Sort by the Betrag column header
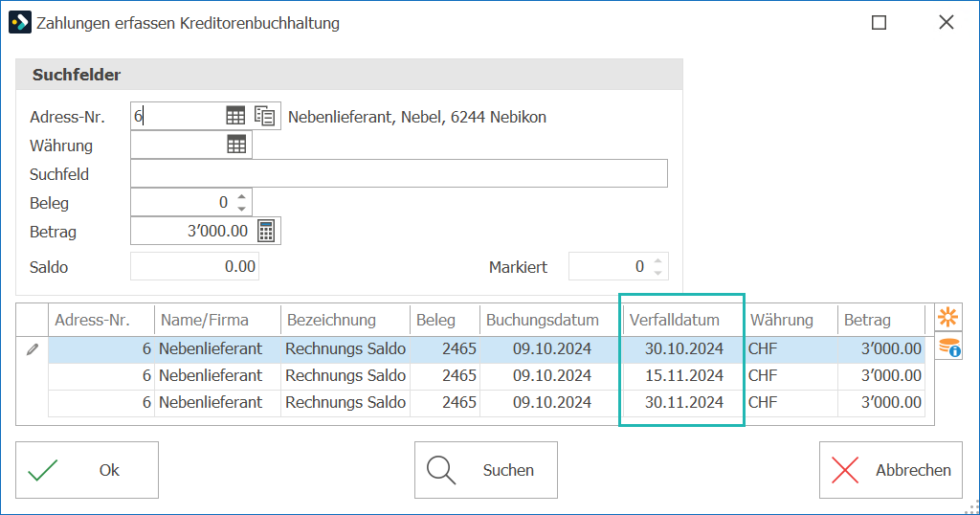Screen dimensions: 980x515 click(x=881, y=320)
